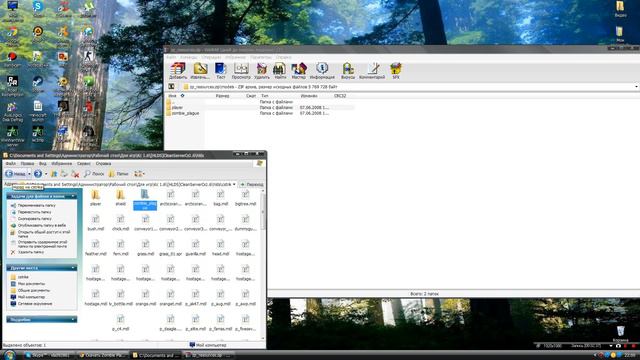Screen dimensions: 640x360
Task: Click the WinRAR SFX toolbar icon
Action: [396, 71]
